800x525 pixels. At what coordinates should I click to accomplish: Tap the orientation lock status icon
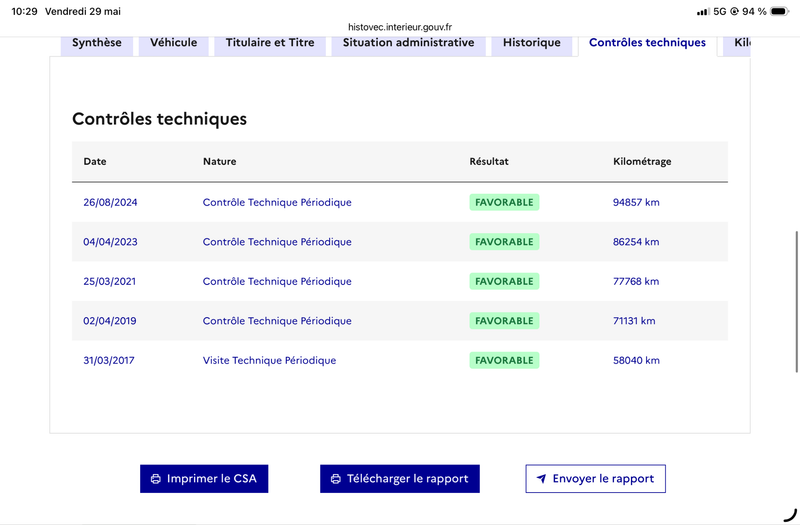[x=734, y=11]
